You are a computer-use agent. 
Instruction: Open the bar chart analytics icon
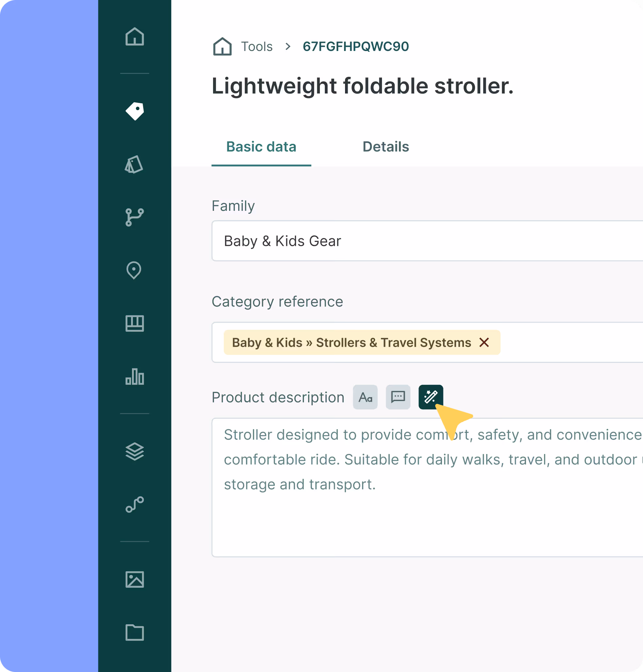134,377
